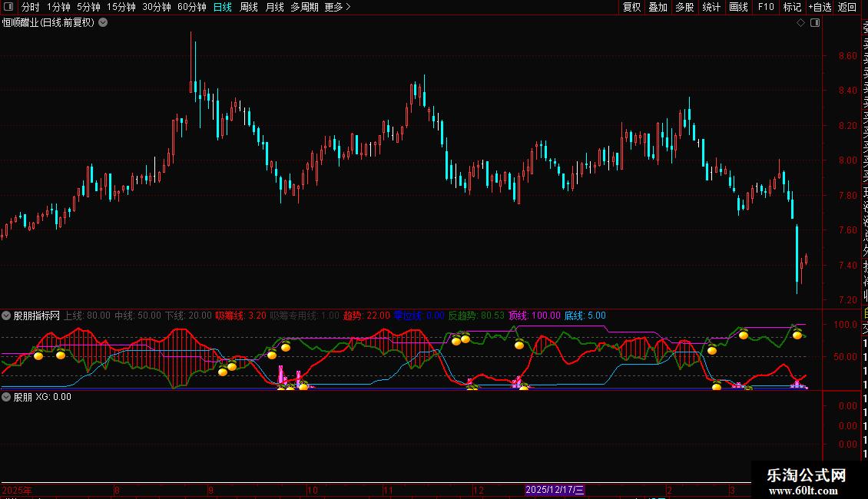
Task: Select the 60分钟 period
Action: [192, 7]
